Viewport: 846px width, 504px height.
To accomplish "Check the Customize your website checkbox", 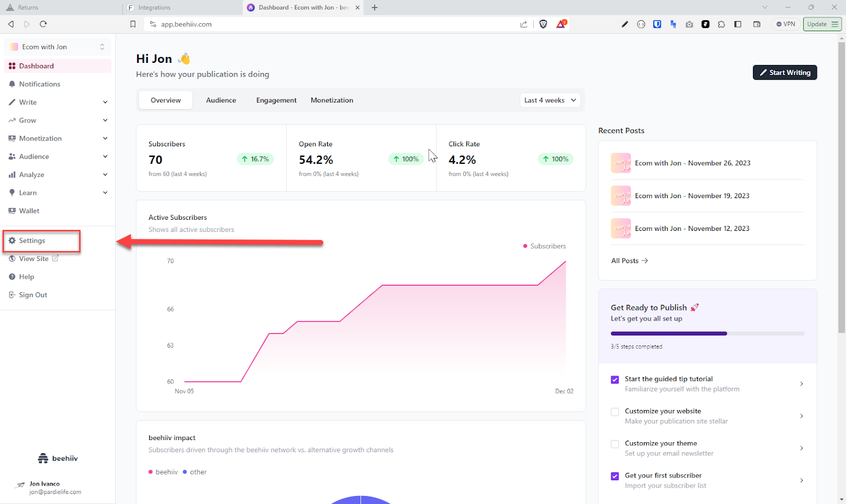I will point(614,412).
